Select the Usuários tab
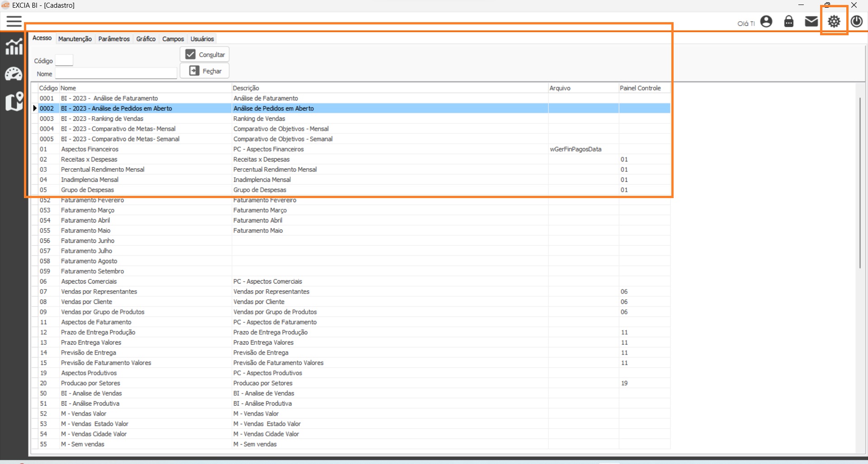This screenshot has width=868, height=464. (x=202, y=39)
